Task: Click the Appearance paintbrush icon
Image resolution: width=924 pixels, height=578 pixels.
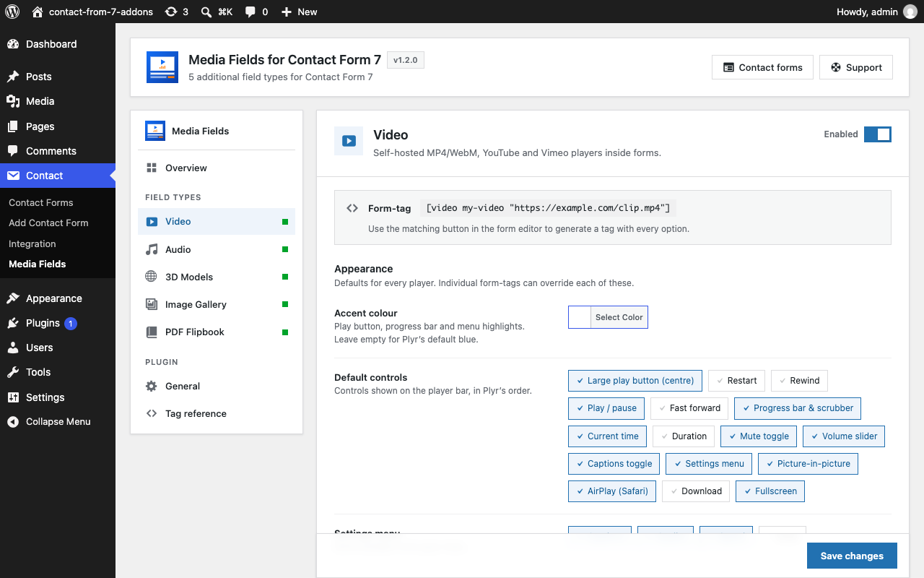Action: [x=13, y=298]
